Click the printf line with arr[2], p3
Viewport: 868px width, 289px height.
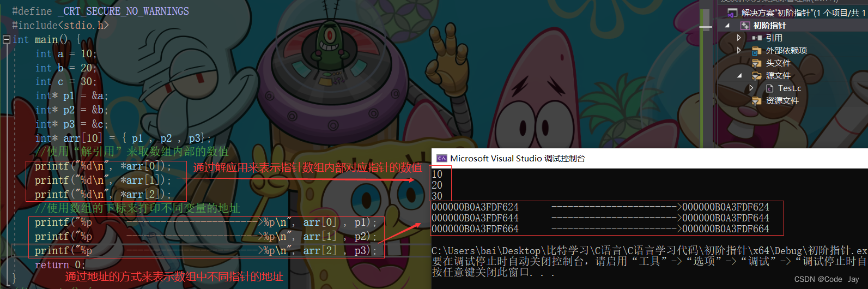point(206,251)
